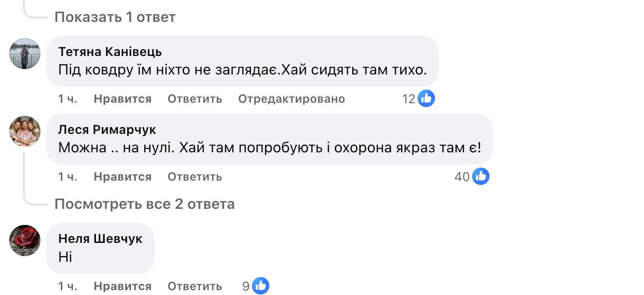Click like reaction icon with 40 count
The image size is (644, 295).
pyautogui.click(x=481, y=177)
